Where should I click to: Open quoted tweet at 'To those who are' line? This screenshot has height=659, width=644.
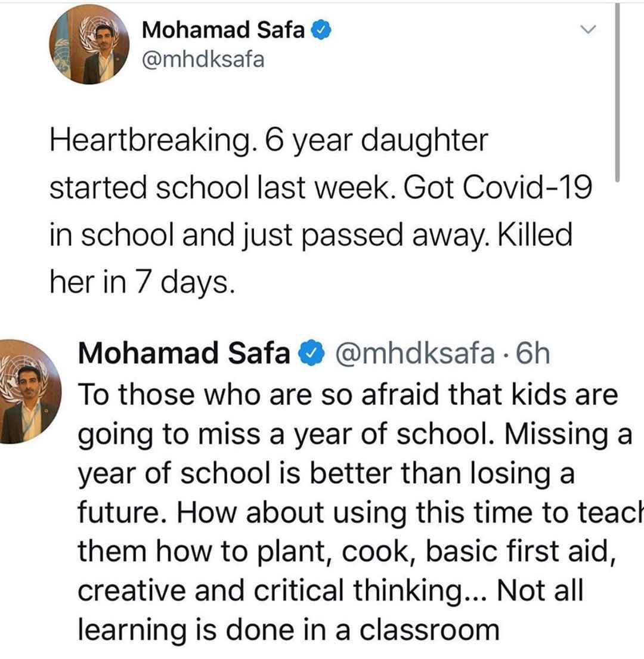[x=348, y=395]
